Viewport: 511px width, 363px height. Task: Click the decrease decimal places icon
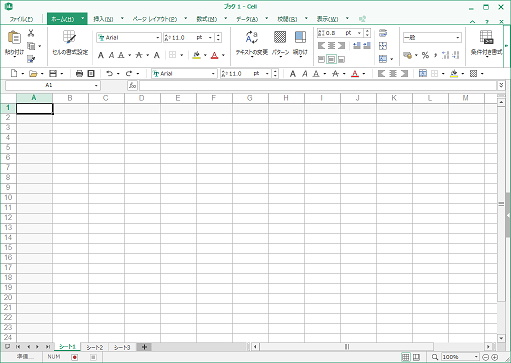pos(455,55)
